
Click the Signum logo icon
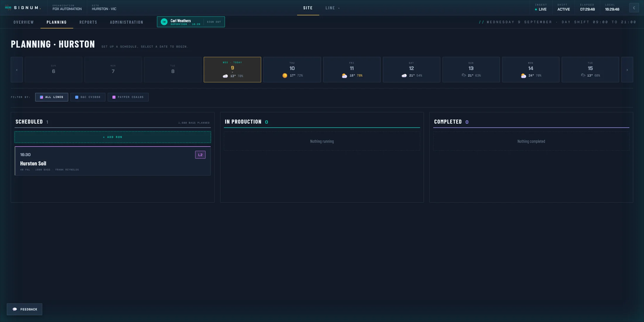point(8,8)
